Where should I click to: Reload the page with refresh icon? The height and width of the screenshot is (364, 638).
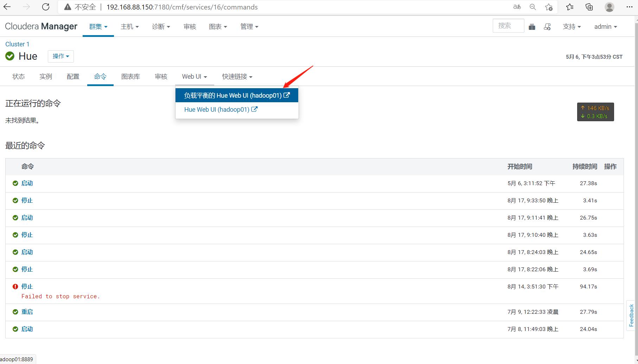pyautogui.click(x=46, y=7)
